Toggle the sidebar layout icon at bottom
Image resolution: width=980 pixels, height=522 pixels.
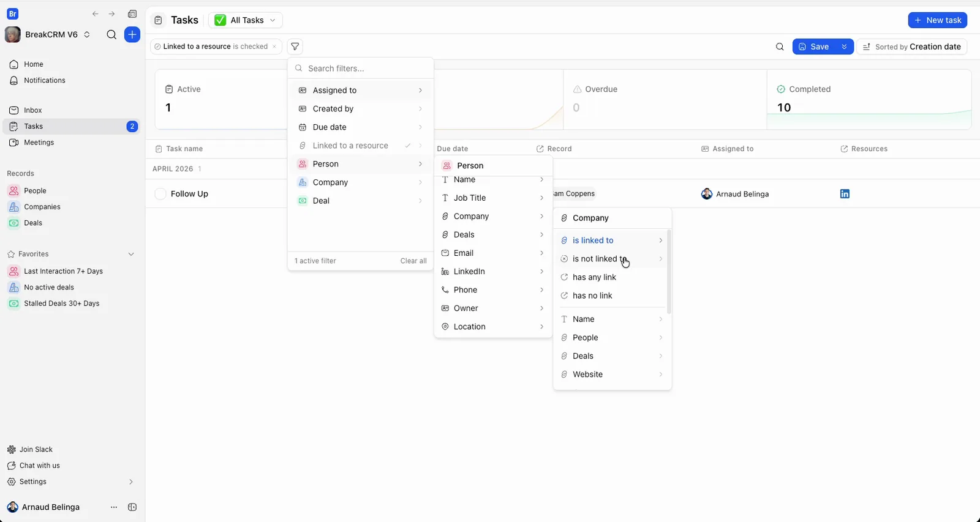(x=132, y=507)
